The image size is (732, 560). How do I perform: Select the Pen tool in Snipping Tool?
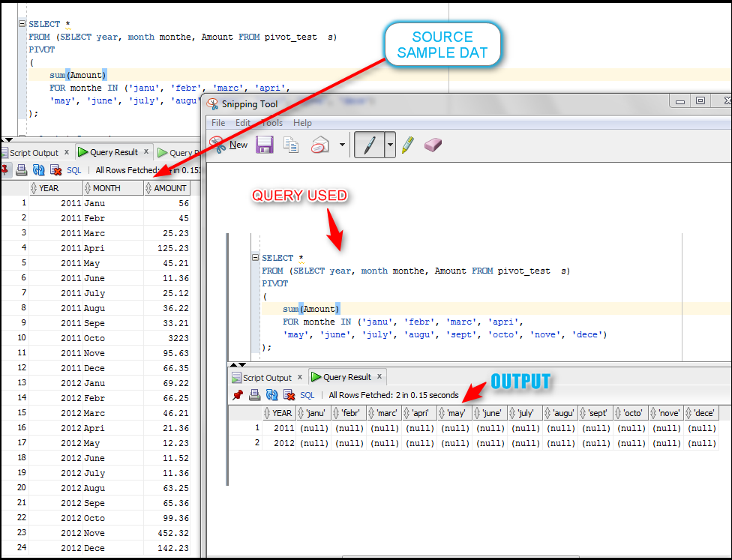[x=369, y=145]
